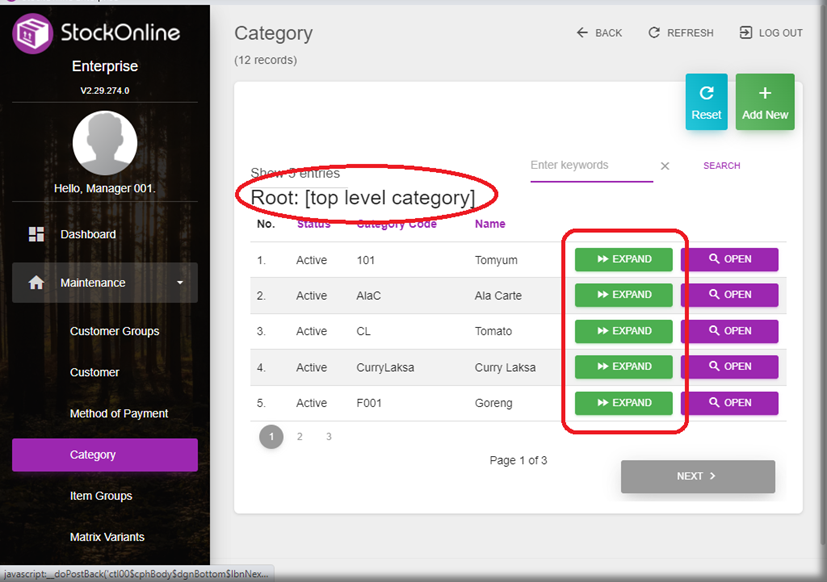Click the Log Out icon
This screenshot has height=582, width=827.
[746, 33]
